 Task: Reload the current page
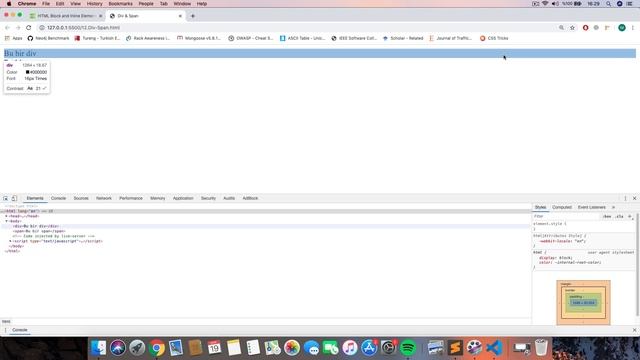(29, 28)
